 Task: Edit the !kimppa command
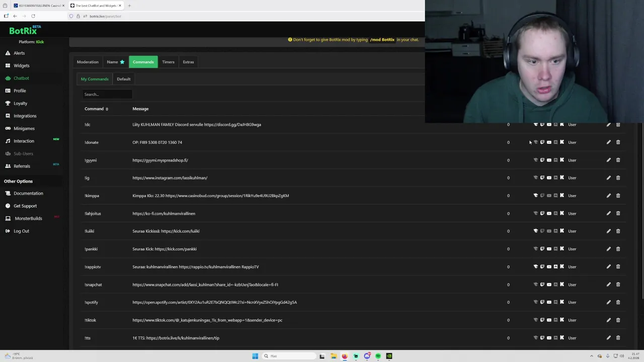click(608, 196)
